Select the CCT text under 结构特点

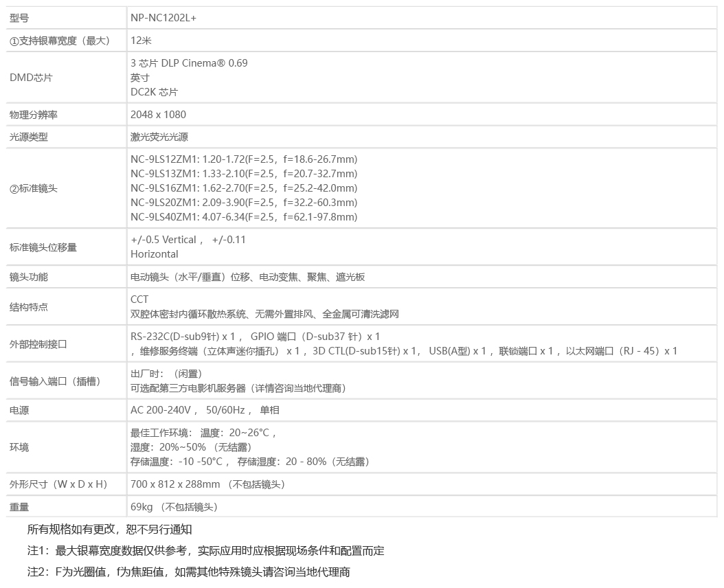(139, 299)
